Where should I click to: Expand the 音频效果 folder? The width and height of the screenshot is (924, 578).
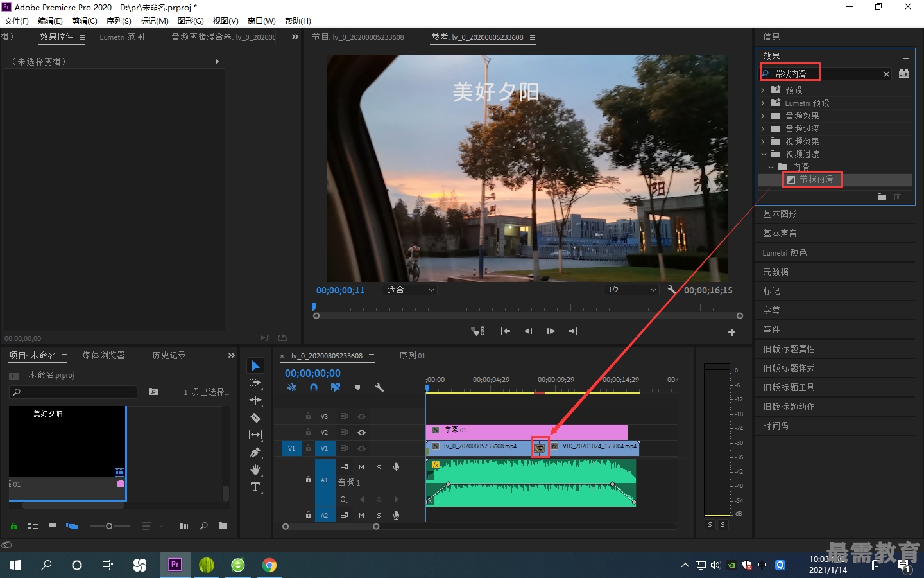click(x=763, y=116)
